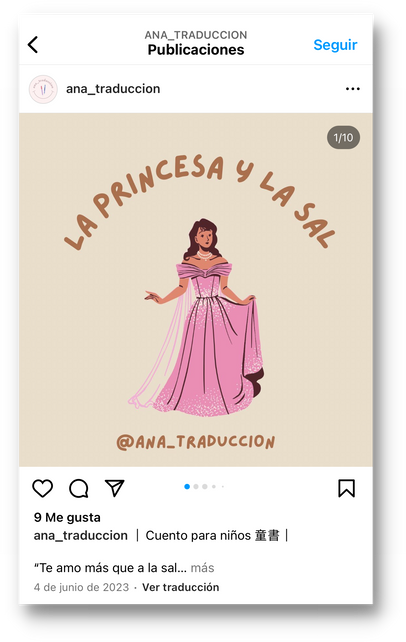This screenshot has height=642, width=406.
Task: Expand caption by clicking "más"
Action: point(202,568)
